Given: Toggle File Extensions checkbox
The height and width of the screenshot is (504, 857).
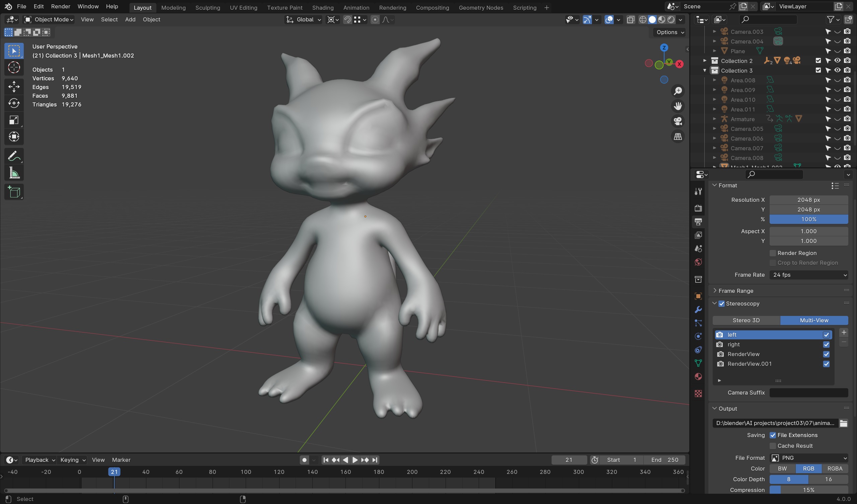Looking at the screenshot, I should pyautogui.click(x=772, y=435).
